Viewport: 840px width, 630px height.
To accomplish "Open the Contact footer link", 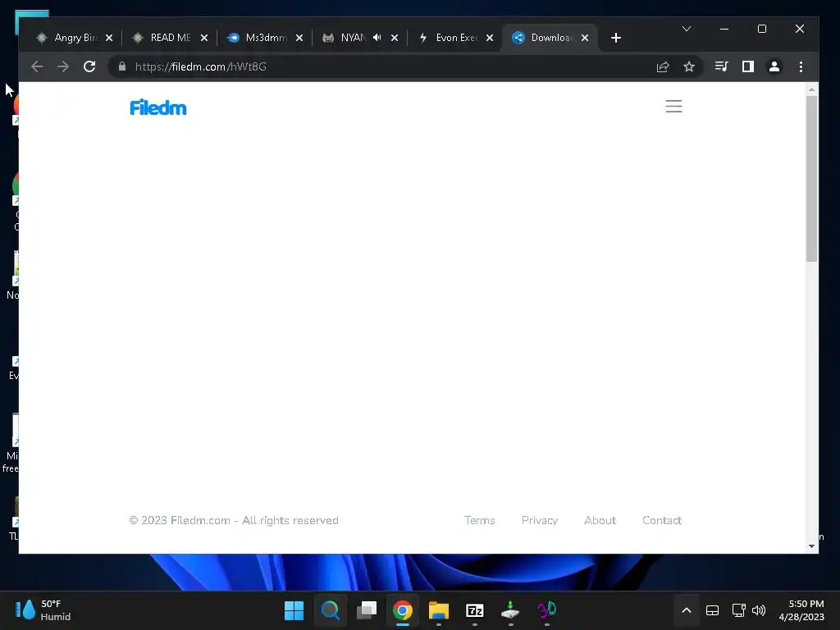I will click(x=662, y=520).
